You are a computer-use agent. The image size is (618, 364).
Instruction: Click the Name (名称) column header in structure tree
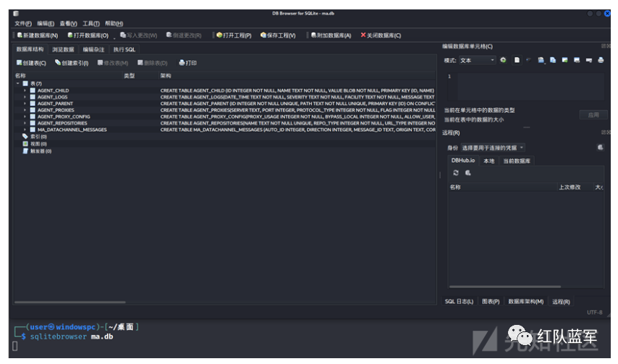tap(67, 76)
